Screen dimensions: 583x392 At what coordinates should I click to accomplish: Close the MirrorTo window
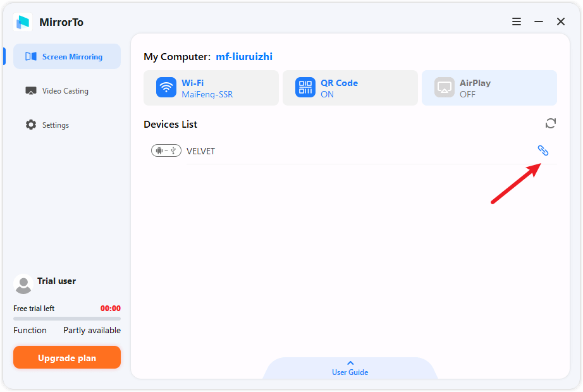tap(561, 21)
